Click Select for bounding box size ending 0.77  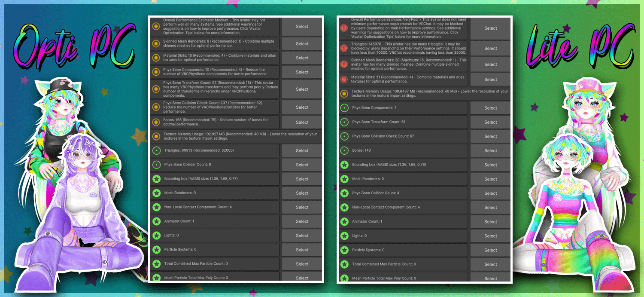pyautogui.click(x=302, y=179)
